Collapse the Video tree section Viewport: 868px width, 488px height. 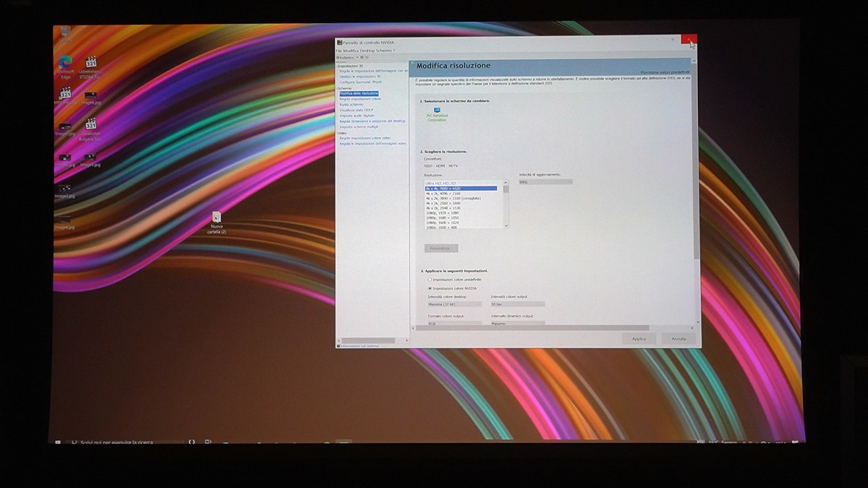(338, 133)
